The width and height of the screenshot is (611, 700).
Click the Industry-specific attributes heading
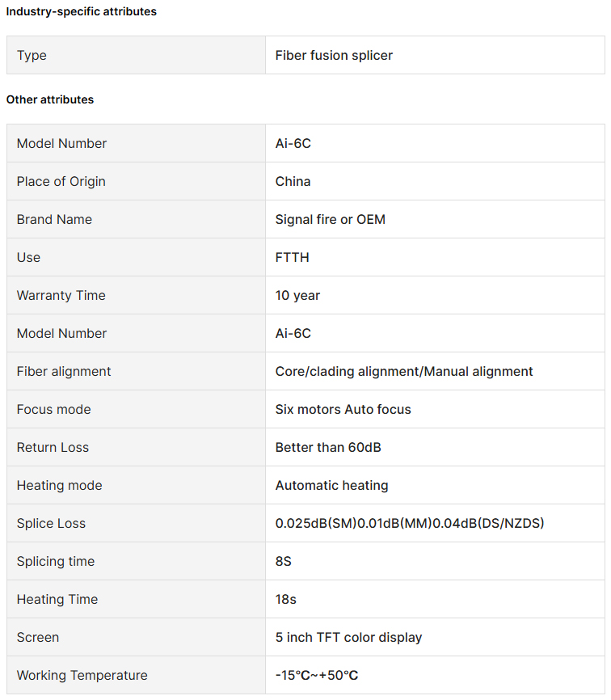click(x=82, y=11)
